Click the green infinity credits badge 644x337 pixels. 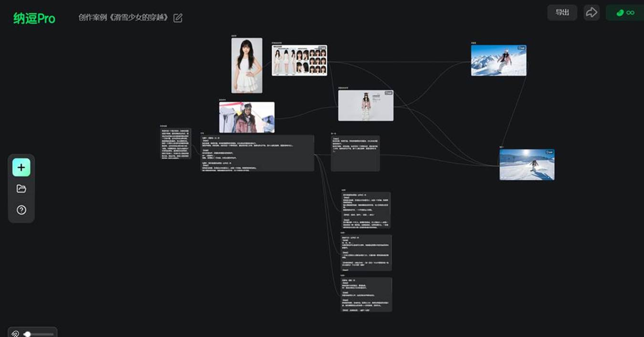(625, 13)
